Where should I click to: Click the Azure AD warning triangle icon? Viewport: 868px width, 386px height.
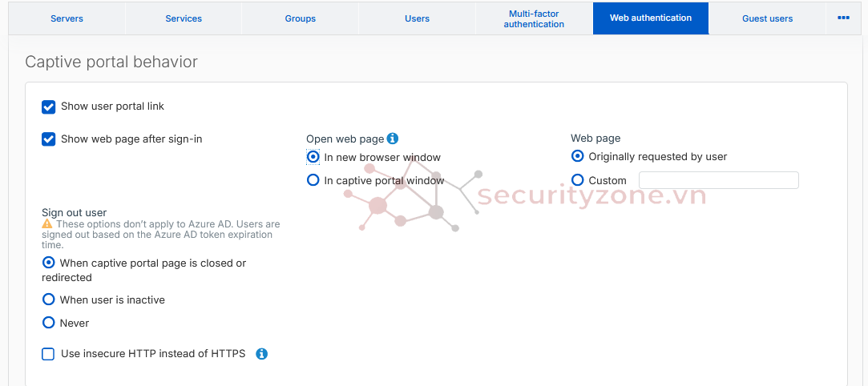[47, 224]
